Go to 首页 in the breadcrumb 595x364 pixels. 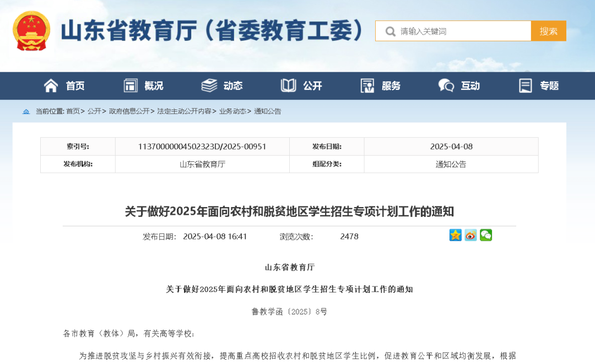pos(73,111)
